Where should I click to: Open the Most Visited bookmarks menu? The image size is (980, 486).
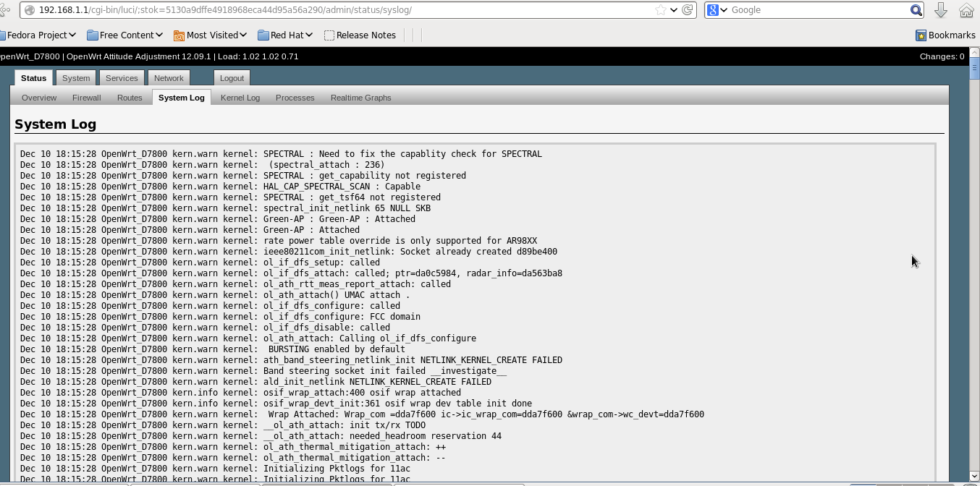[x=210, y=35]
